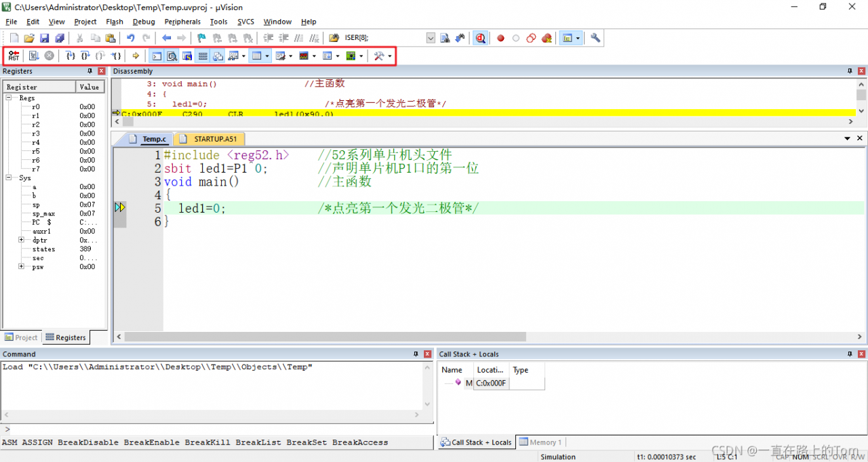The height and width of the screenshot is (462, 868).
Task: Switch to the Memory 1 tab
Action: click(540, 442)
